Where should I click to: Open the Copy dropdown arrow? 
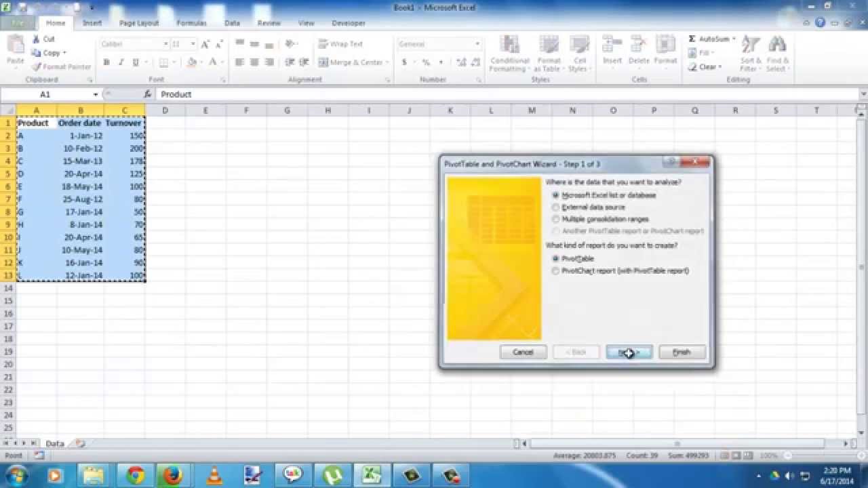click(64, 53)
